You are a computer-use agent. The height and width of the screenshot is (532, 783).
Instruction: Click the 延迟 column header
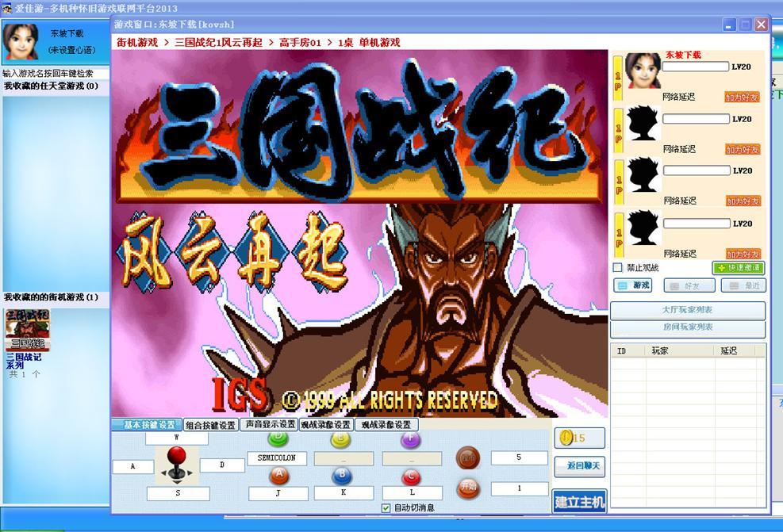point(734,351)
